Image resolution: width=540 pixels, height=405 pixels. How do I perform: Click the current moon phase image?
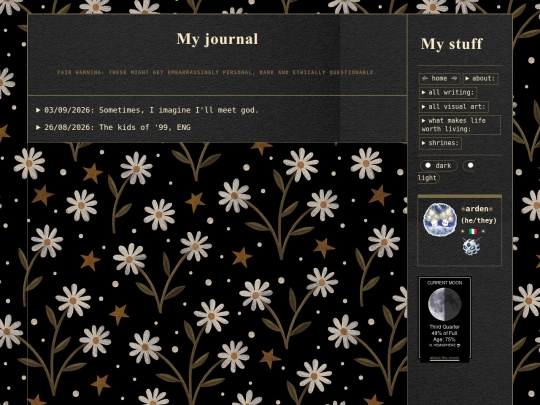[x=445, y=304]
